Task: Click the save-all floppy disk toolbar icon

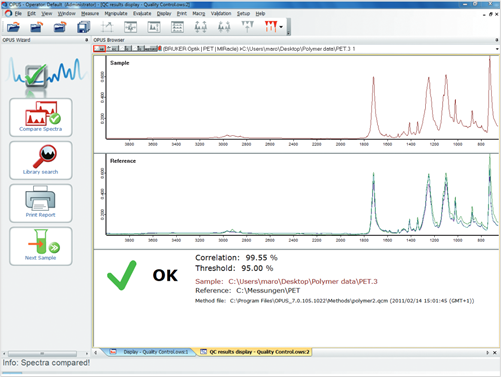Action: point(83,27)
